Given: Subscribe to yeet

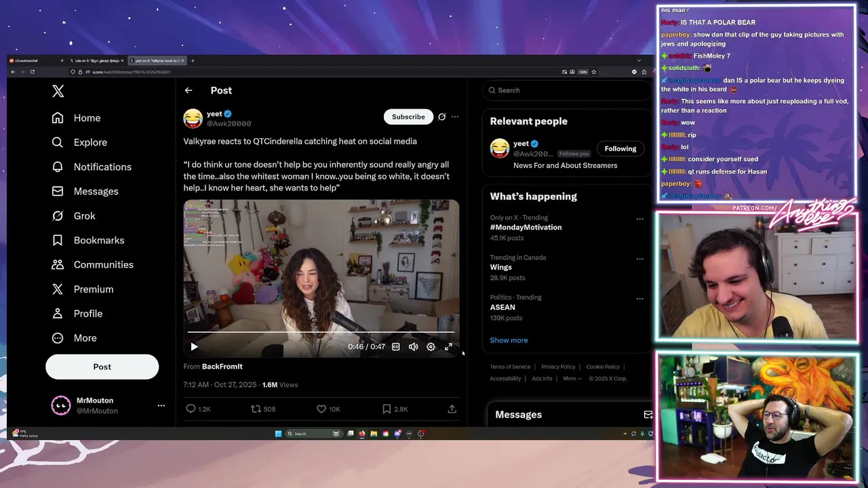Looking at the screenshot, I should [x=408, y=117].
